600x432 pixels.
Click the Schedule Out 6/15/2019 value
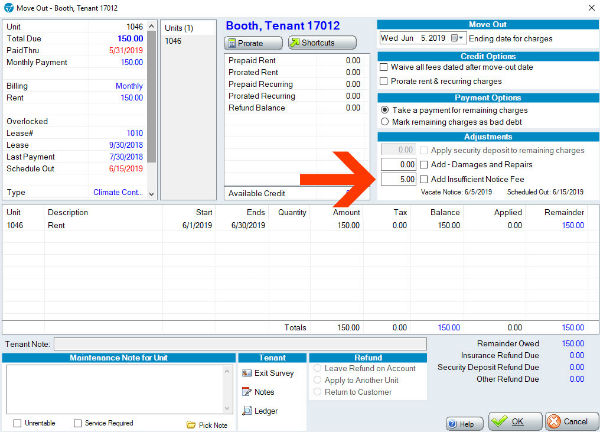[126, 169]
